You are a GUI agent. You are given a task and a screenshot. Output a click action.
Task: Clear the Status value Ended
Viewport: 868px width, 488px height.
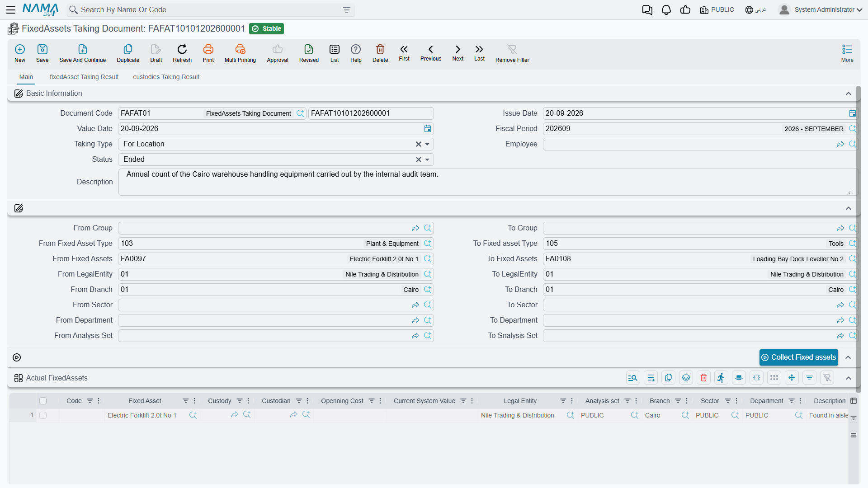point(418,160)
